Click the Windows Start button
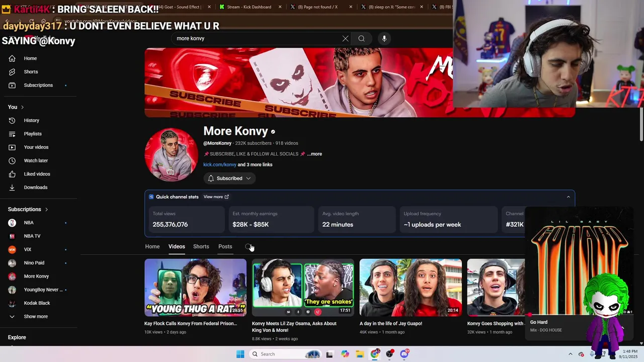Viewport: 644px width, 362px height. (x=240, y=354)
